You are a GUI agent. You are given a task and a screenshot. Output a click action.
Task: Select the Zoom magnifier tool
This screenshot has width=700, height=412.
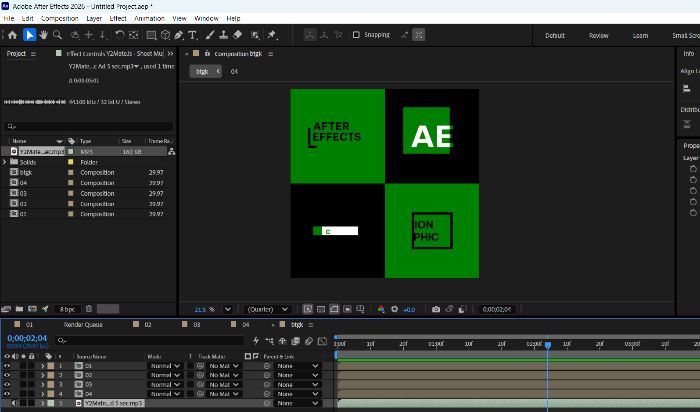point(57,35)
